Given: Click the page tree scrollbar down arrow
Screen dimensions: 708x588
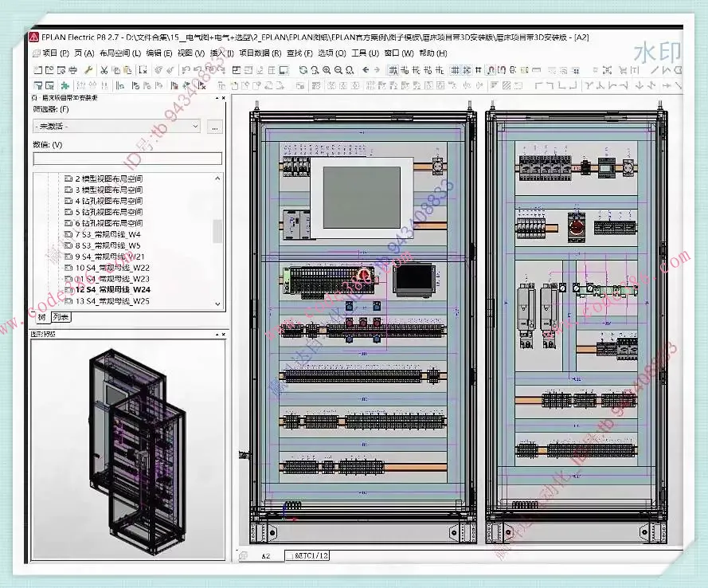Looking at the screenshot, I should (217, 304).
